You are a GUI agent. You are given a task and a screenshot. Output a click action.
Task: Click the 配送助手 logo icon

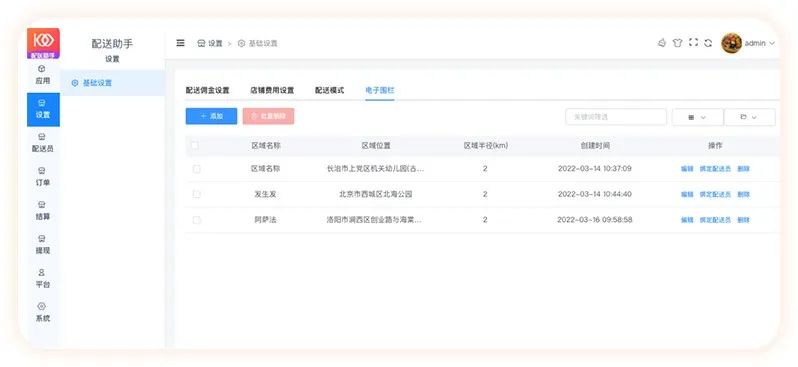point(43,43)
